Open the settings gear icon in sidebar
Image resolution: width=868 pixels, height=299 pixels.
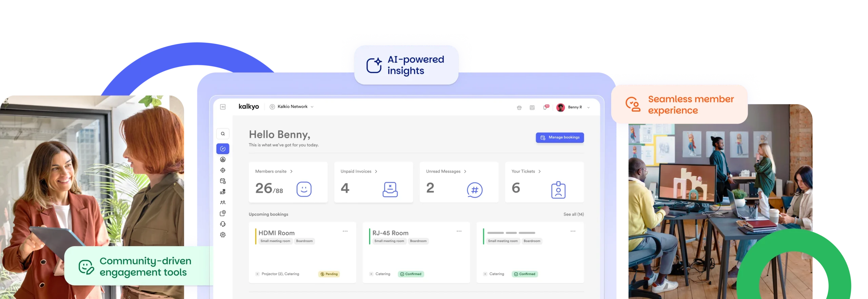(x=223, y=235)
